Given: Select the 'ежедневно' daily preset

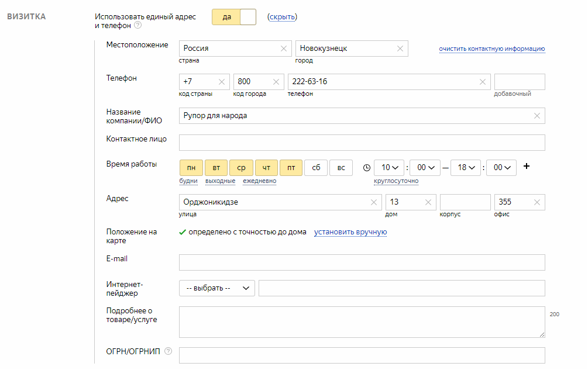Looking at the screenshot, I should [x=260, y=181].
